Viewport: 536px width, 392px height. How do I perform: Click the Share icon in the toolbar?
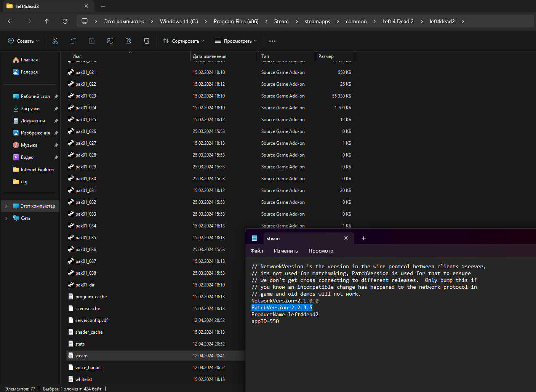(x=128, y=41)
